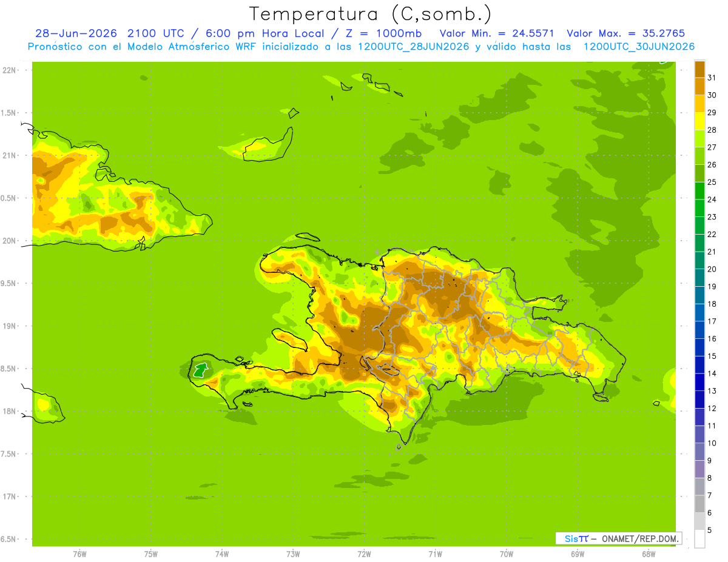The height and width of the screenshot is (562, 728).
Task: Click the "20N" latitude axis label
Action: [9, 241]
